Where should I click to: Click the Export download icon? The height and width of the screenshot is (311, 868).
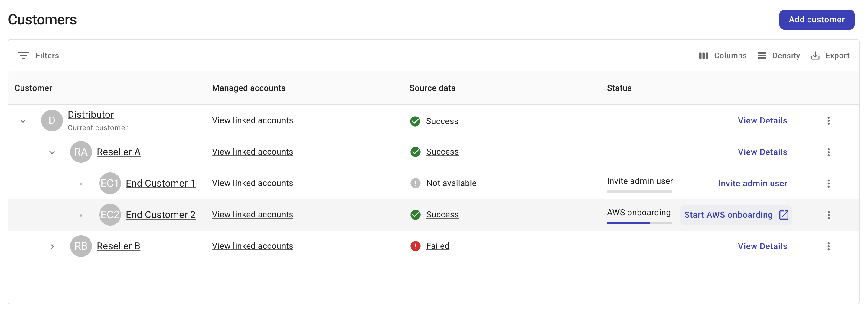coord(815,56)
